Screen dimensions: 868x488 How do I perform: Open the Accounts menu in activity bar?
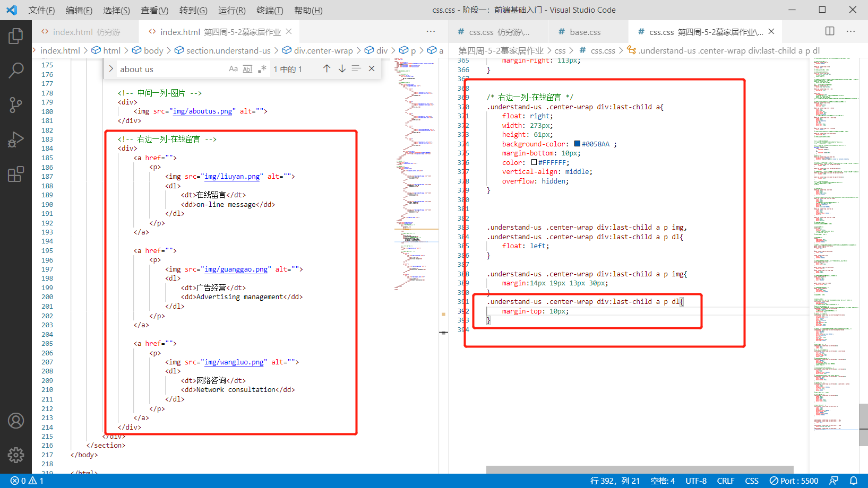[16, 421]
